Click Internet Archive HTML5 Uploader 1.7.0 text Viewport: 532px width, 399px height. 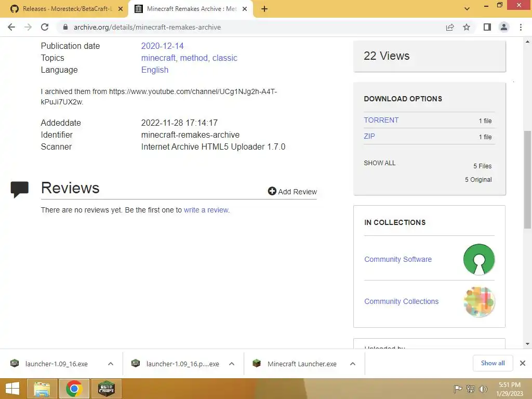pos(213,147)
